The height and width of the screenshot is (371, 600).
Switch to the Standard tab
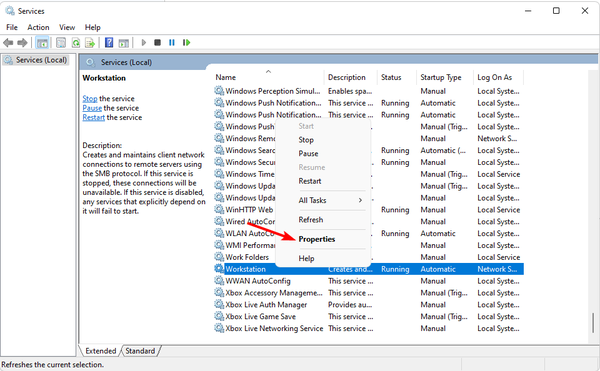[140, 351]
